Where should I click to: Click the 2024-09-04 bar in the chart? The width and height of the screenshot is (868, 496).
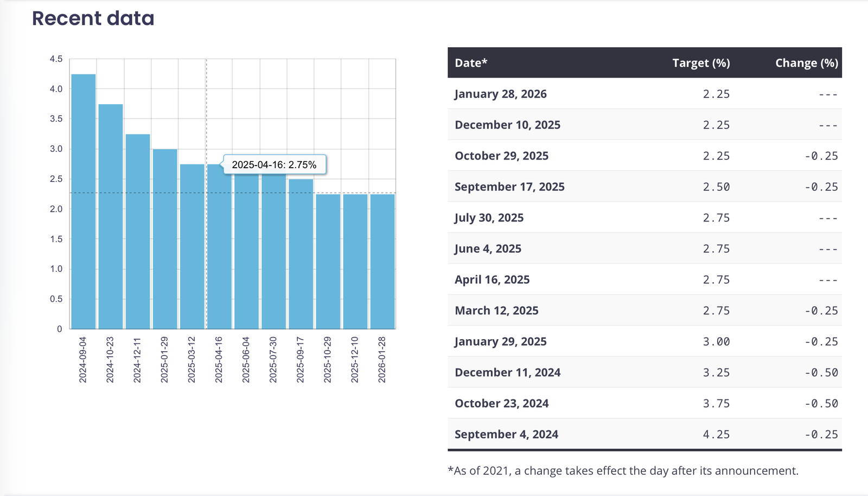click(x=84, y=201)
